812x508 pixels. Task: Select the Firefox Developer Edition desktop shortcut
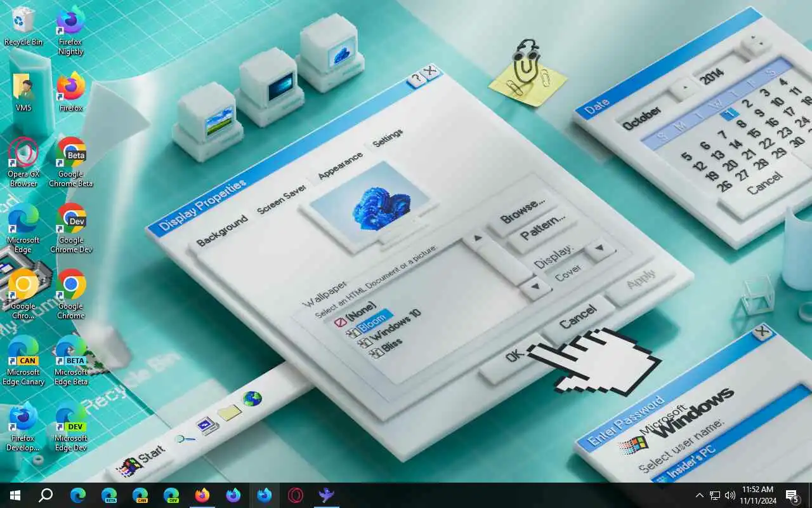click(23, 427)
